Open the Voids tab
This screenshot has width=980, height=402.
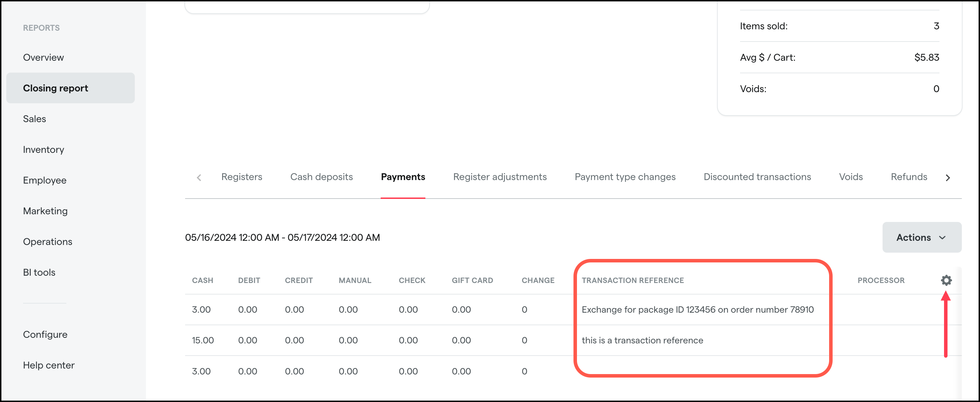pos(851,177)
